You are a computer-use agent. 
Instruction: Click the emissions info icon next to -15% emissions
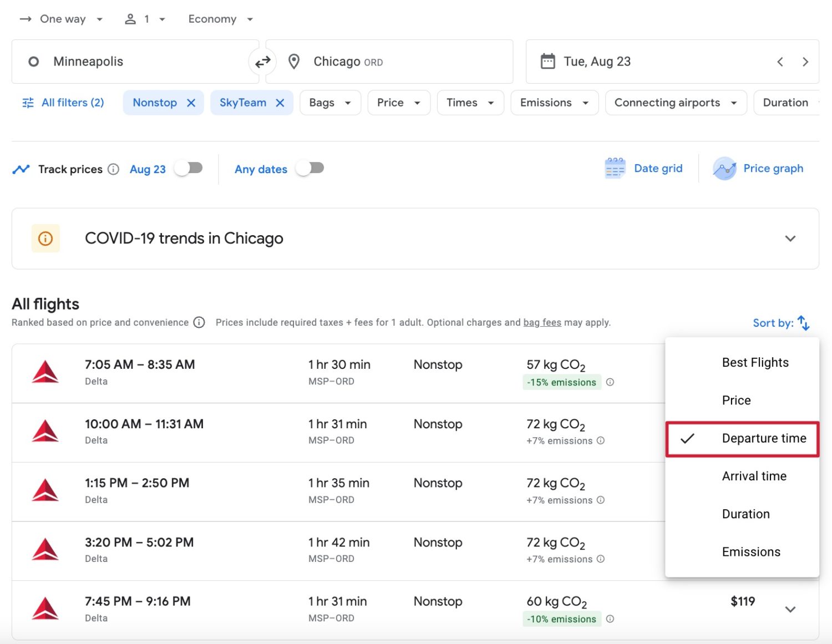tap(610, 382)
